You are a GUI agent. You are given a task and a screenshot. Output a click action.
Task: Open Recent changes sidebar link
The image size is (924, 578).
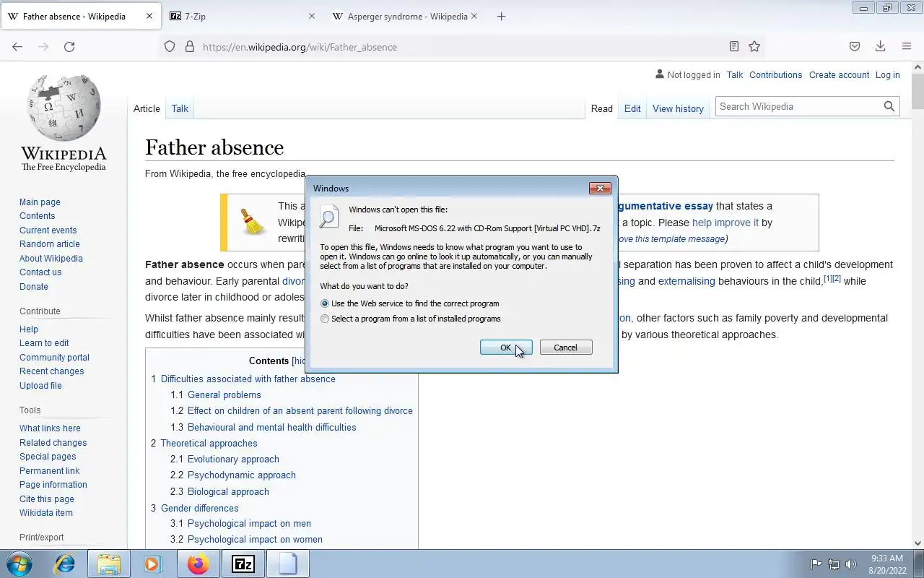point(51,371)
